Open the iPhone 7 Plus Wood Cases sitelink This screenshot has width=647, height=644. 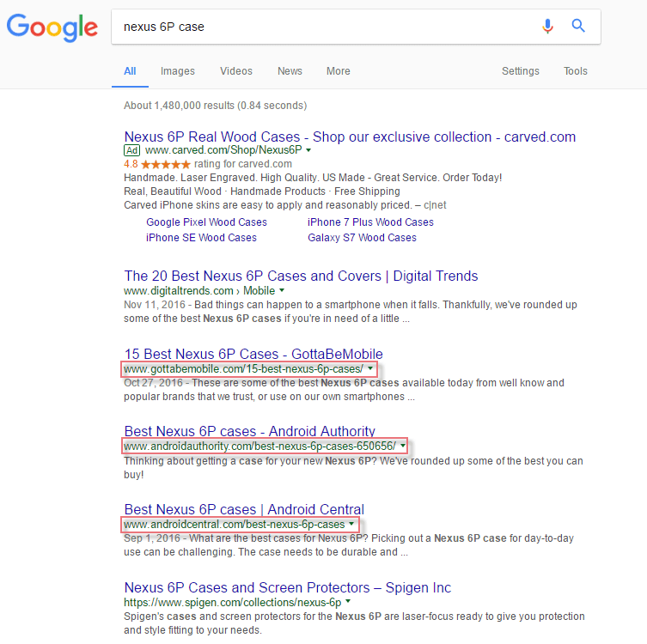point(370,222)
